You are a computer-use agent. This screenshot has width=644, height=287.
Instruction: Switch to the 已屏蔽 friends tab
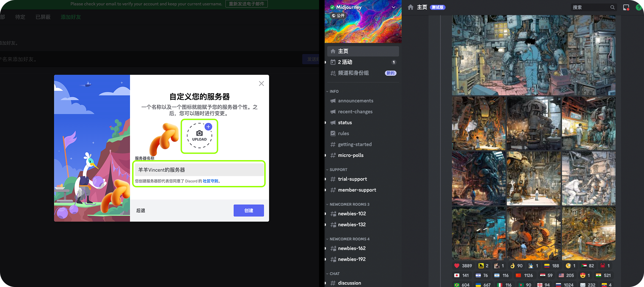click(x=43, y=17)
